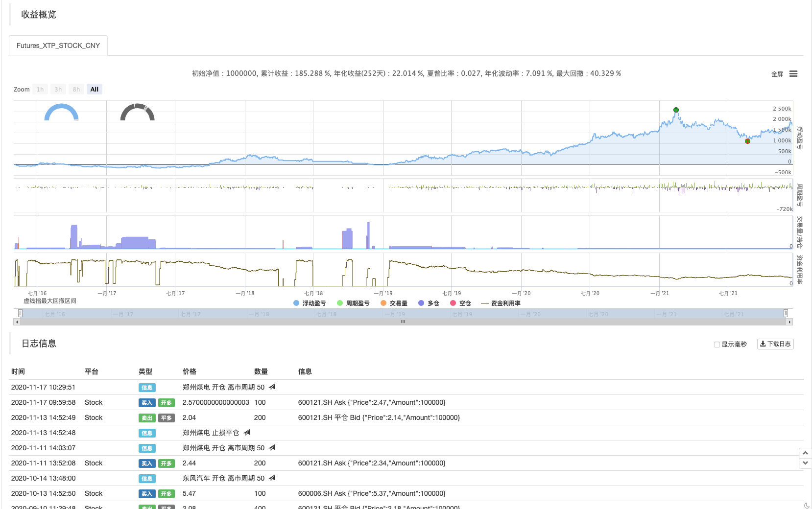
Task: Toggle 多仓 series in the legend
Action: 429,303
